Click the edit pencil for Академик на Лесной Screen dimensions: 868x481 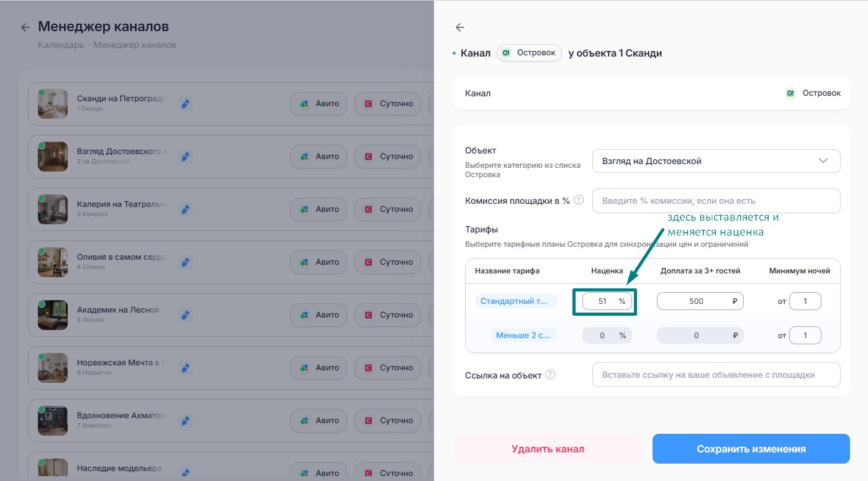[x=185, y=315]
